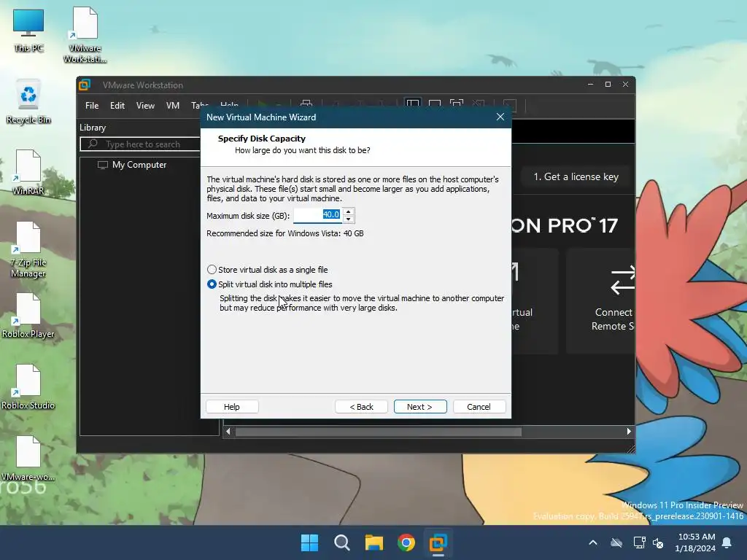Open the VM menu
The width and height of the screenshot is (747, 560).
click(x=172, y=106)
